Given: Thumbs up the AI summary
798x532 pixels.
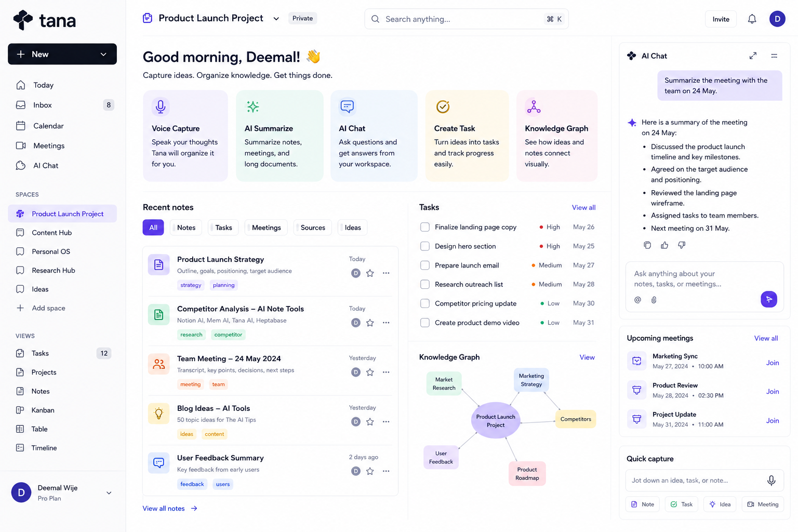Looking at the screenshot, I should pyautogui.click(x=664, y=245).
